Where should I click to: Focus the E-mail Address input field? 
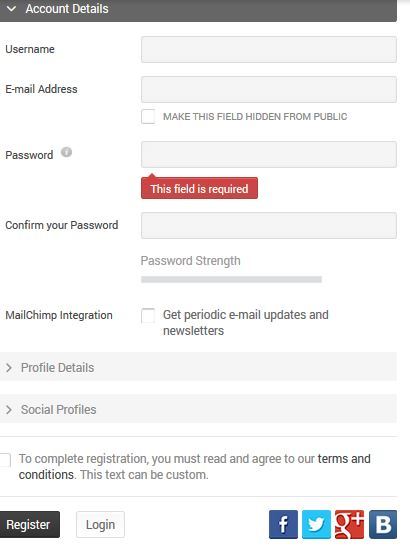point(269,89)
